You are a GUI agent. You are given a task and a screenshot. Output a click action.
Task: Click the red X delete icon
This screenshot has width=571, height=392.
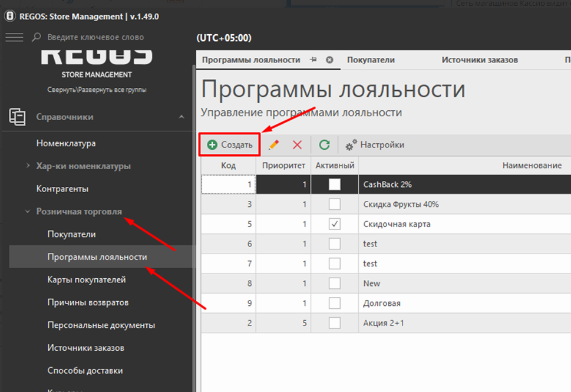click(297, 144)
